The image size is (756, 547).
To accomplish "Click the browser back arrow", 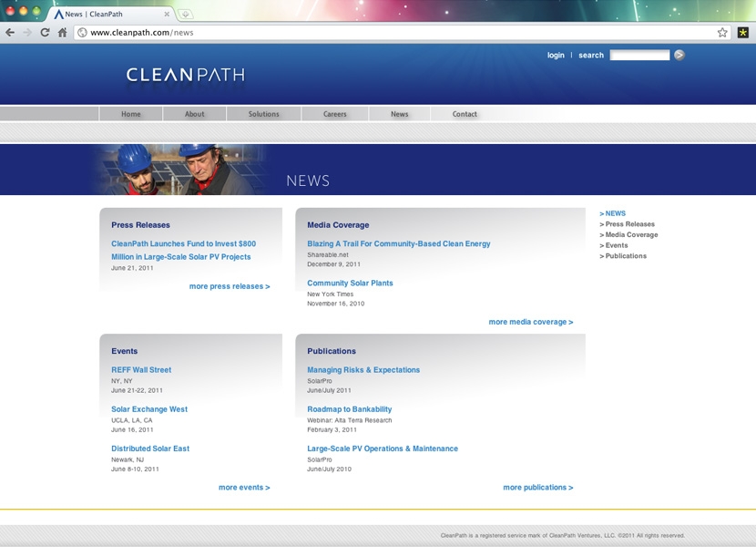I will [10, 32].
